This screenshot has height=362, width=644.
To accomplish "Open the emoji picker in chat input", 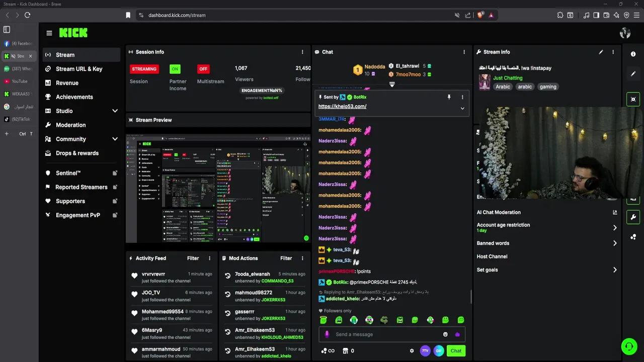I will (445, 334).
